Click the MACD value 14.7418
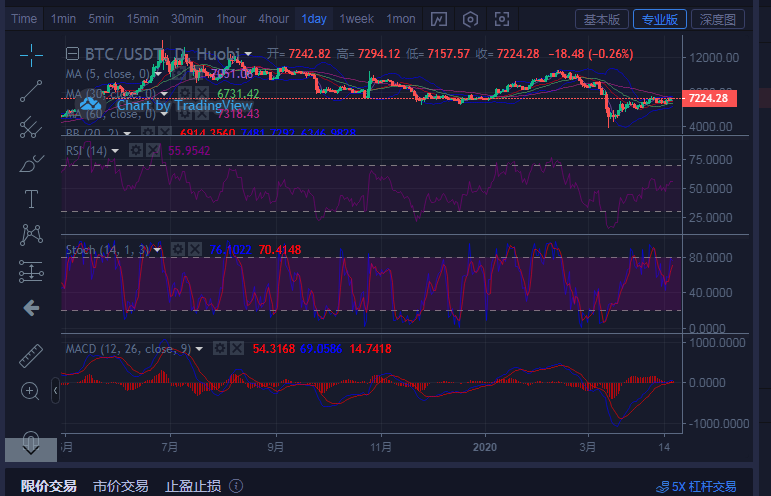771x496 pixels. 370,349
